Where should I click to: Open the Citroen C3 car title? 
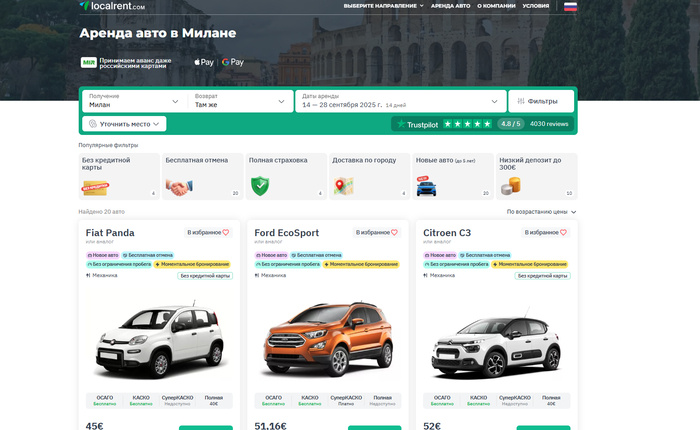pyautogui.click(x=447, y=233)
